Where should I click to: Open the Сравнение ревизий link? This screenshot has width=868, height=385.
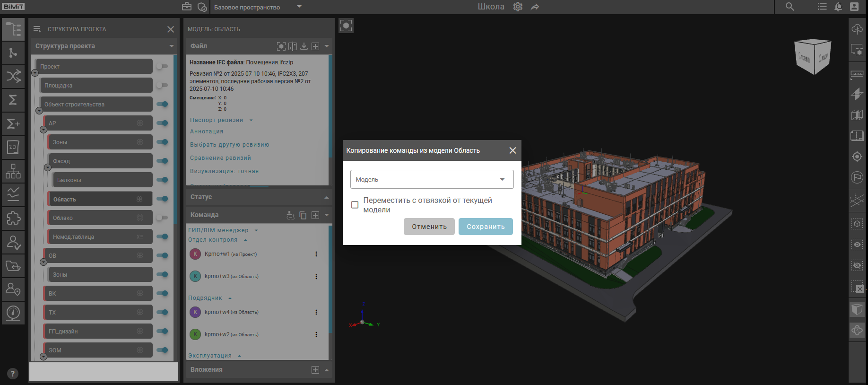pyautogui.click(x=220, y=158)
